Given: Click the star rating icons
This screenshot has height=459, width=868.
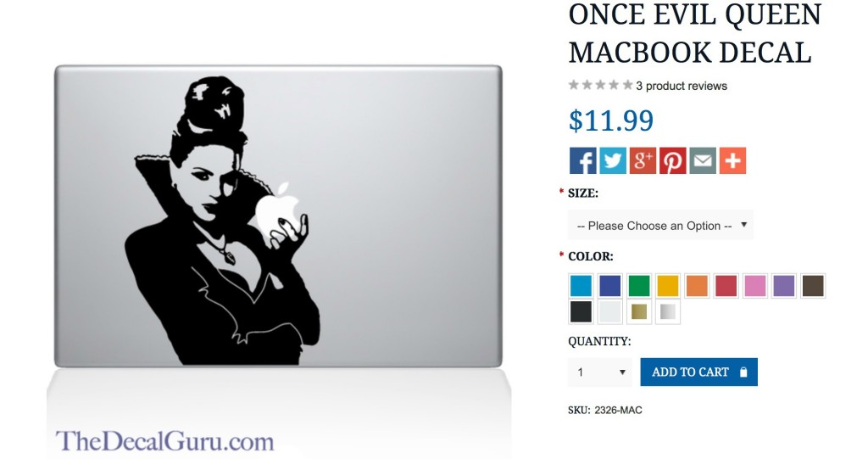Looking at the screenshot, I should click(601, 86).
